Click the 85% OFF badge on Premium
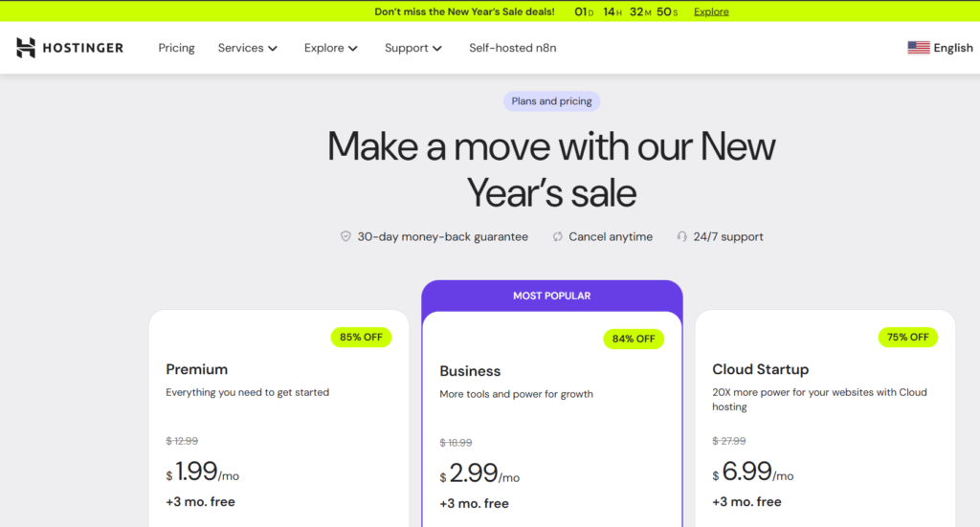The height and width of the screenshot is (527, 980). pos(361,337)
